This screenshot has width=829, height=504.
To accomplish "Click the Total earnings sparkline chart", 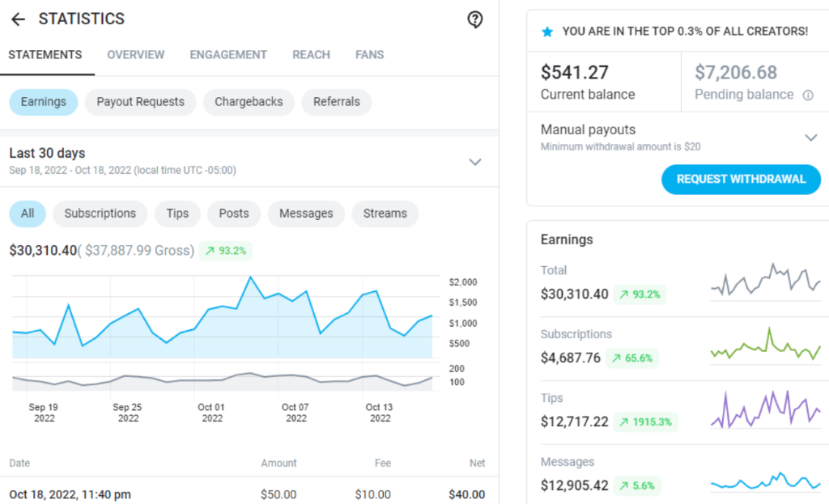I will coord(765,282).
